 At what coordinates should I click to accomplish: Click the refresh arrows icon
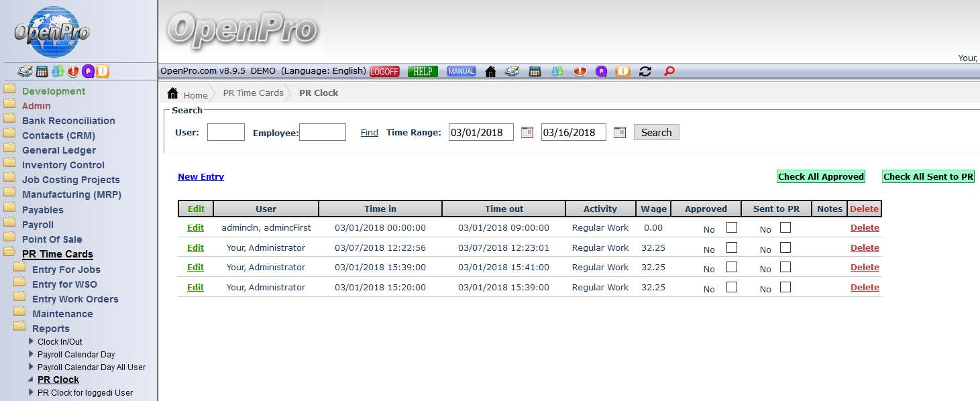645,71
